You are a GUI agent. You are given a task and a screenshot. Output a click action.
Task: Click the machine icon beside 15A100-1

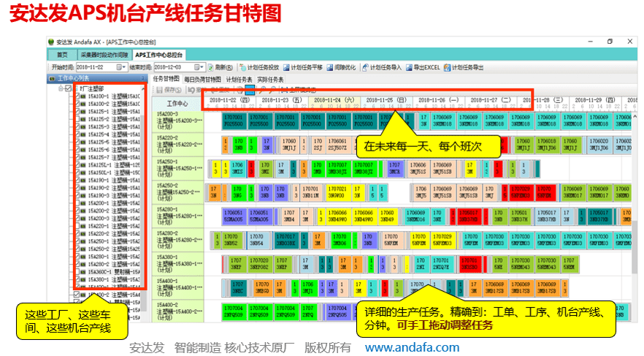(x=83, y=96)
